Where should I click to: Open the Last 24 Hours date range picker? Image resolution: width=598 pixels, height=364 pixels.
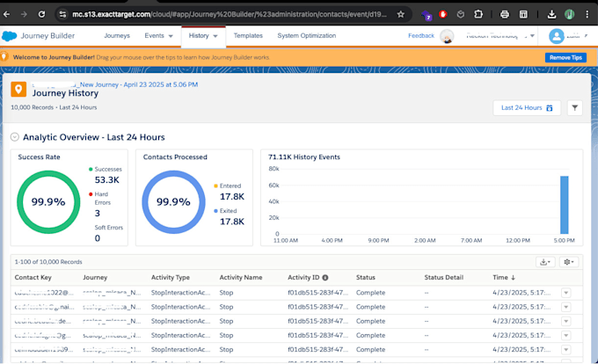[x=527, y=108]
